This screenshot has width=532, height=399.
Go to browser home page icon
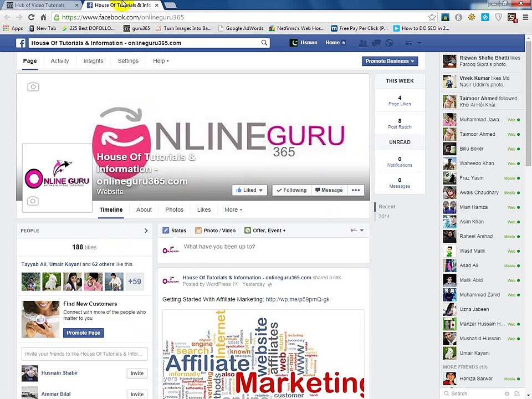pyautogui.click(x=43, y=17)
